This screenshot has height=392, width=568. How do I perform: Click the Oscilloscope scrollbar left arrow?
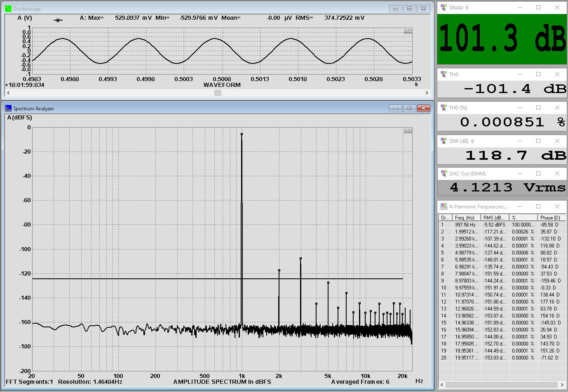pyautogui.click(x=8, y=93)
